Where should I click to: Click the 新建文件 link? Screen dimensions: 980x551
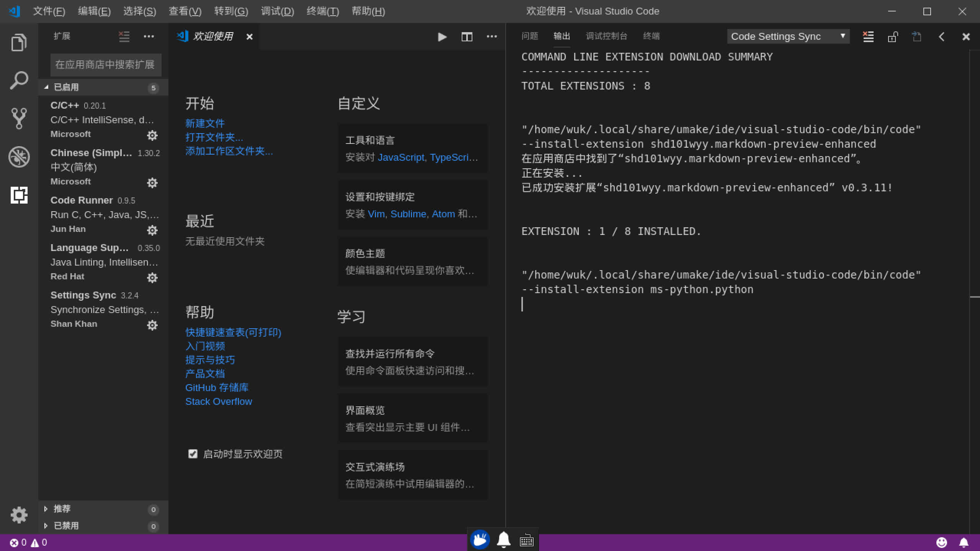point(205,123)
